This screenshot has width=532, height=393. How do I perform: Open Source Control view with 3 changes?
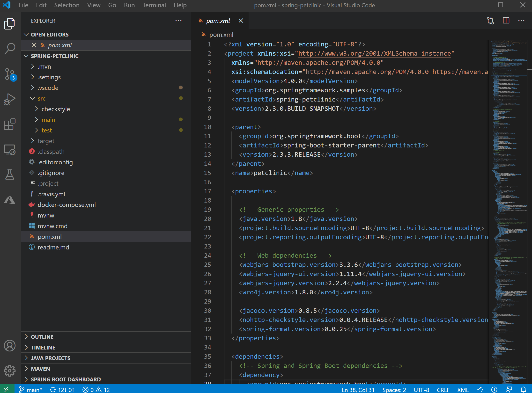(10, 74)
